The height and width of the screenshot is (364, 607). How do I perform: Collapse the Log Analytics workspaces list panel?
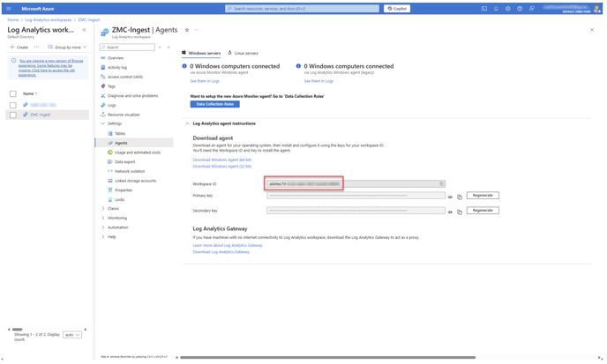(x=84, y=30)
